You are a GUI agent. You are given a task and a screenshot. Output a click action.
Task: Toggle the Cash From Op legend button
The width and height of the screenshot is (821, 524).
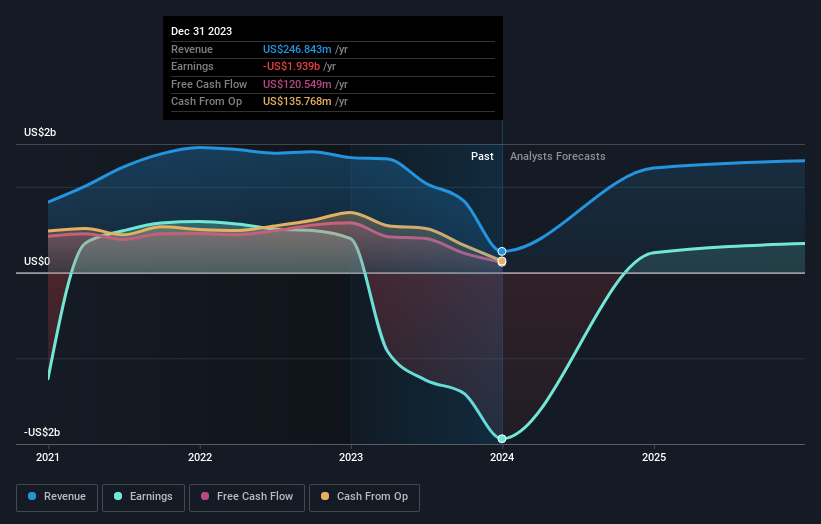point(364,497)
